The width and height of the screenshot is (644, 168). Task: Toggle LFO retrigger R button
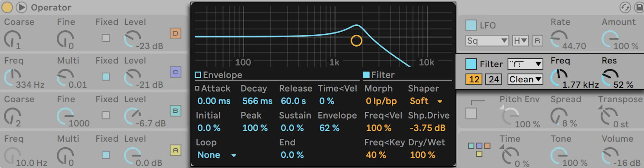537,41
